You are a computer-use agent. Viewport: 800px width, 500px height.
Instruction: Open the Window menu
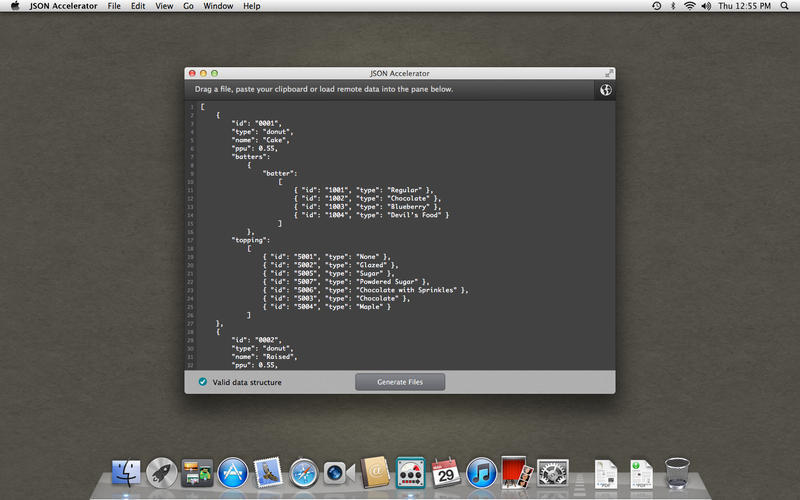218,6
